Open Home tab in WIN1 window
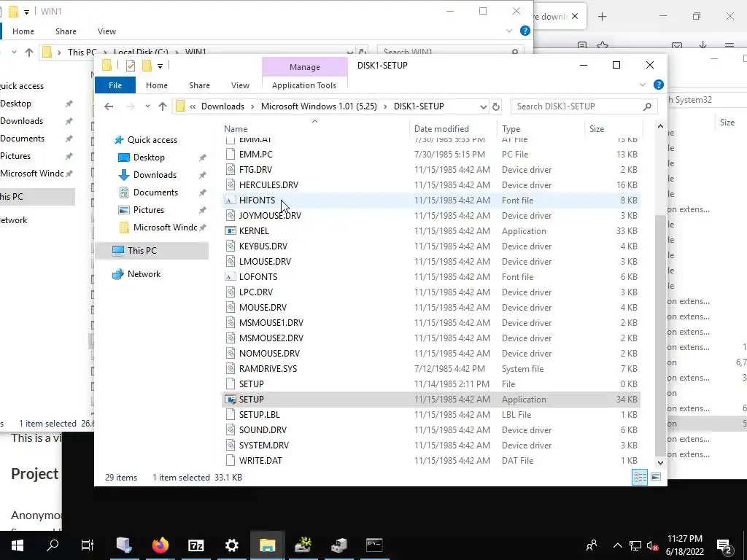747x560 pixels. (x=23, y=31)
